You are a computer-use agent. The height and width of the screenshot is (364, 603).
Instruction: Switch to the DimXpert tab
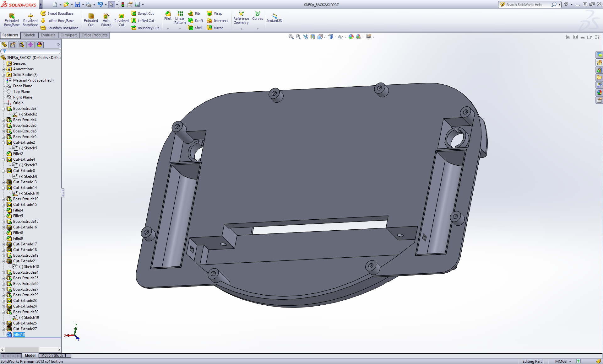click(x=68, y=35)
